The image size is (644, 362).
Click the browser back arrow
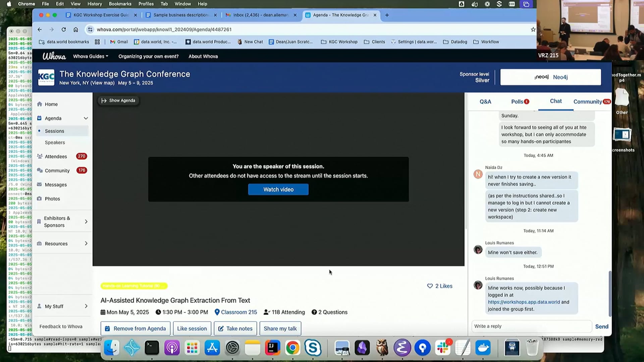pos(40,29)
